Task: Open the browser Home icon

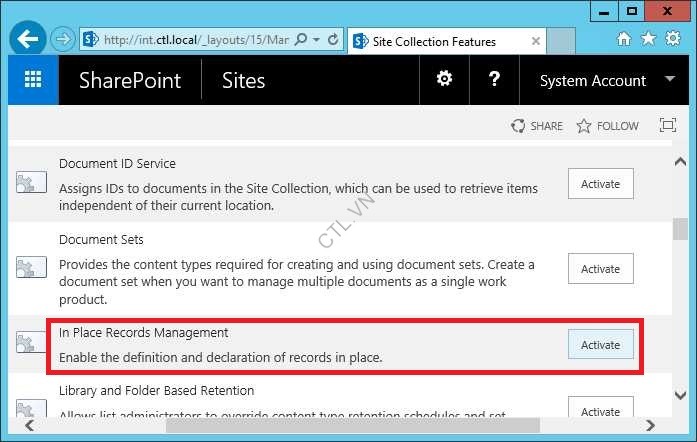Action: point(624,40)
